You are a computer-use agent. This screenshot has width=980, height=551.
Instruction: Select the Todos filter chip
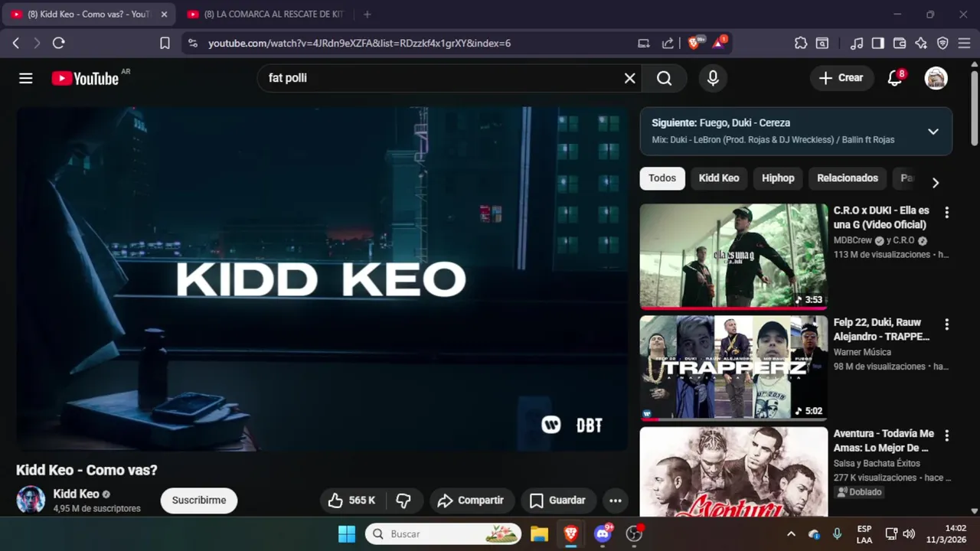pos(662,178)
